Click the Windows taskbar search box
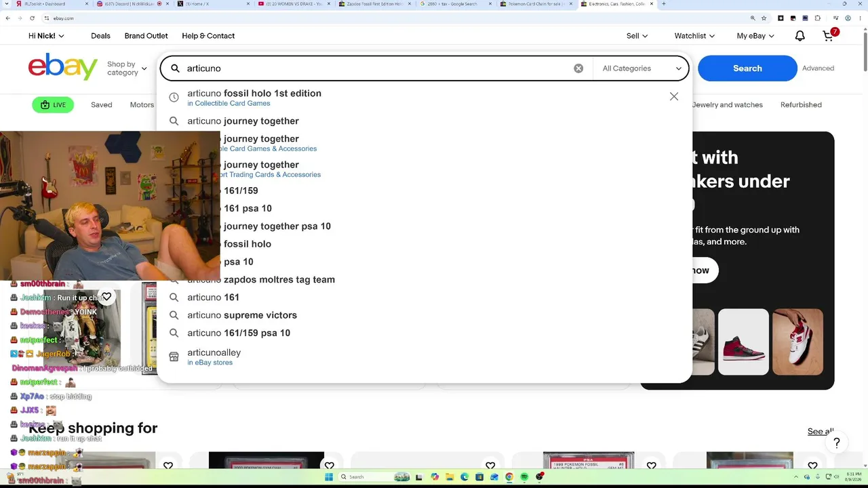This screenshot has height=488, width=868. click(x=373, y=477)
